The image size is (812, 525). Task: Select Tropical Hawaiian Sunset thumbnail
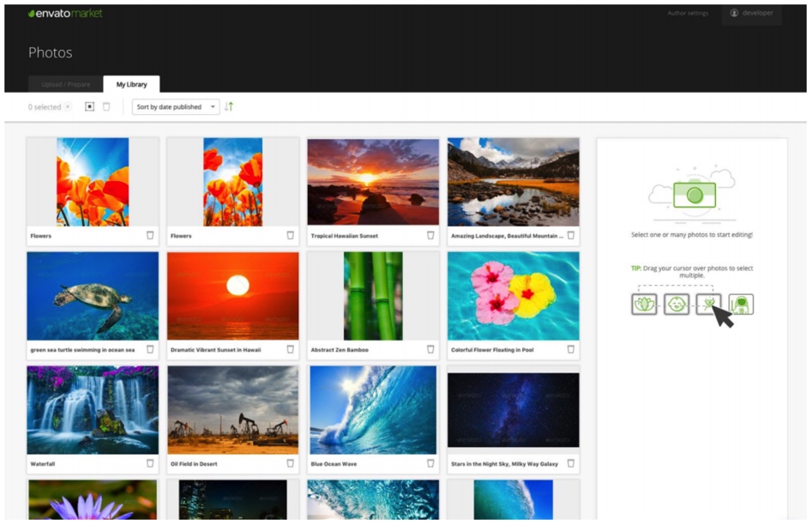pyautogui.click(x=373, y=182)
